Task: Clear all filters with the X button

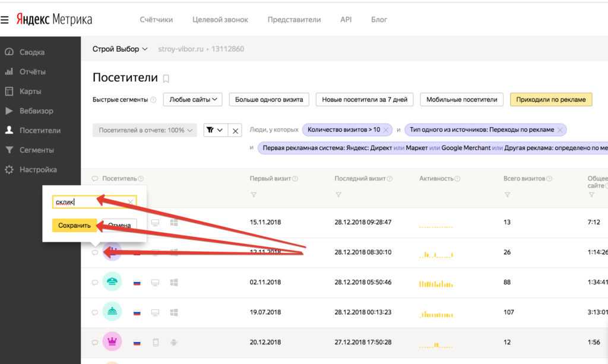Action: pos(235,131)
